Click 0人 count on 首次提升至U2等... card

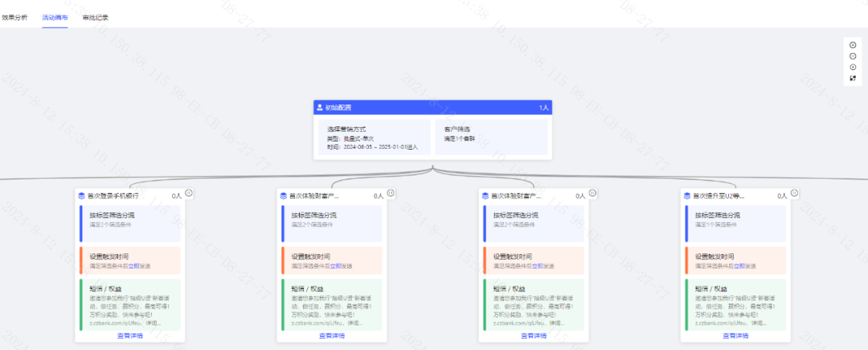click(x=782, y=196)
